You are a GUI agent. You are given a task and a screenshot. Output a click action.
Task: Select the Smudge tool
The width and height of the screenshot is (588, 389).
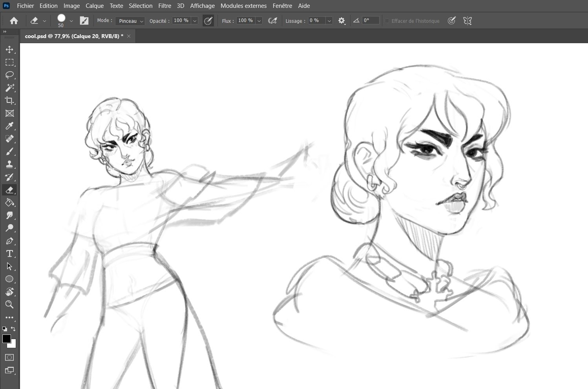pyautogui.click(x=9, y=216)
